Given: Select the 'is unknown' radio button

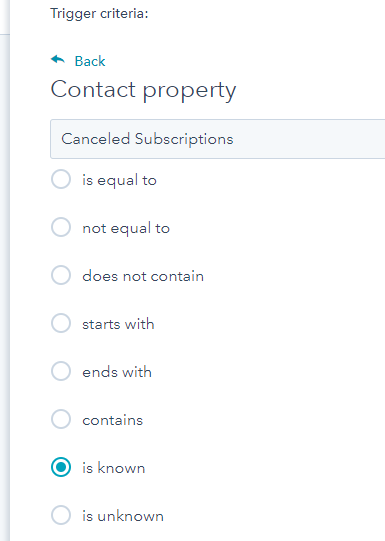Looking at the screenshot, I should tap(61, 515).
